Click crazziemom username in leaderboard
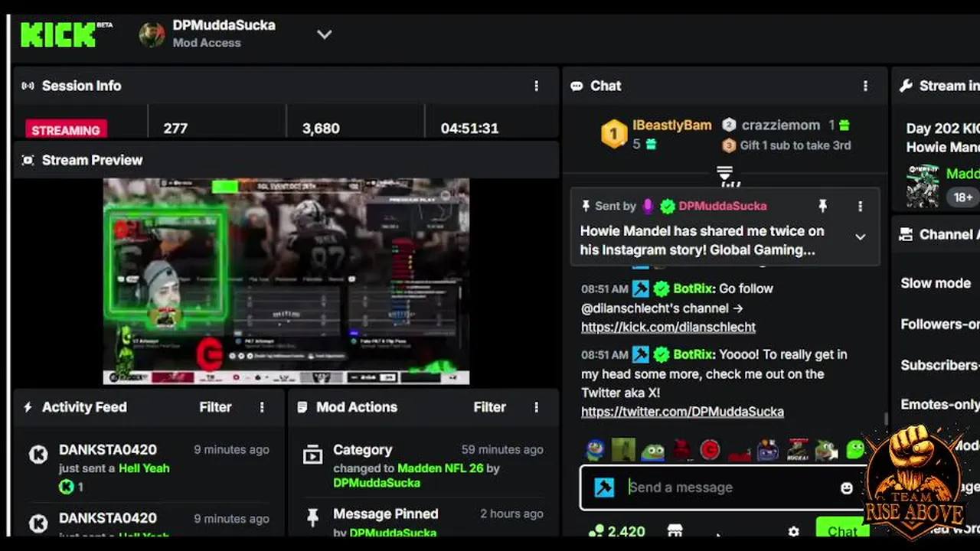Screen dimensions: 980x551 pyautogui.click(x=780, y=125)
